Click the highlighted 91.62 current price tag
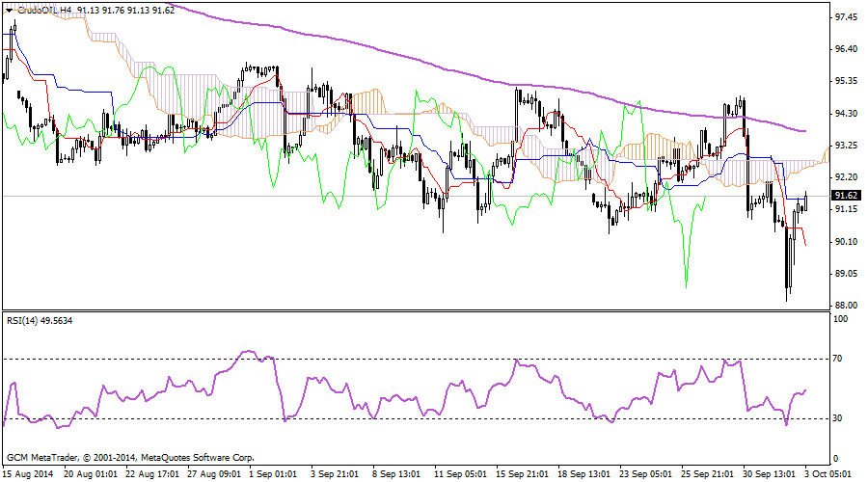 click(846, 195)
